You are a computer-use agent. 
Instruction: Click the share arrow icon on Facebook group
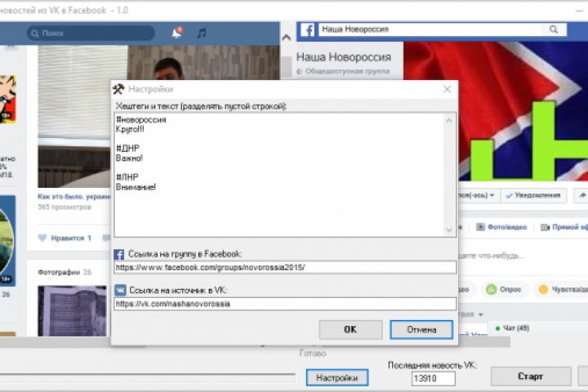tap(582, 195)
